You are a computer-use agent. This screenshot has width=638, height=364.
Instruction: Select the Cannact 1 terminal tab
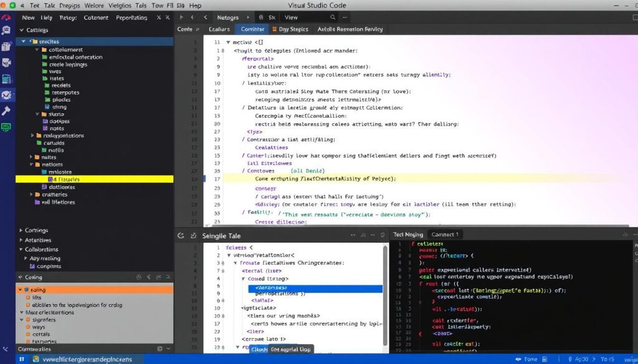445,235
